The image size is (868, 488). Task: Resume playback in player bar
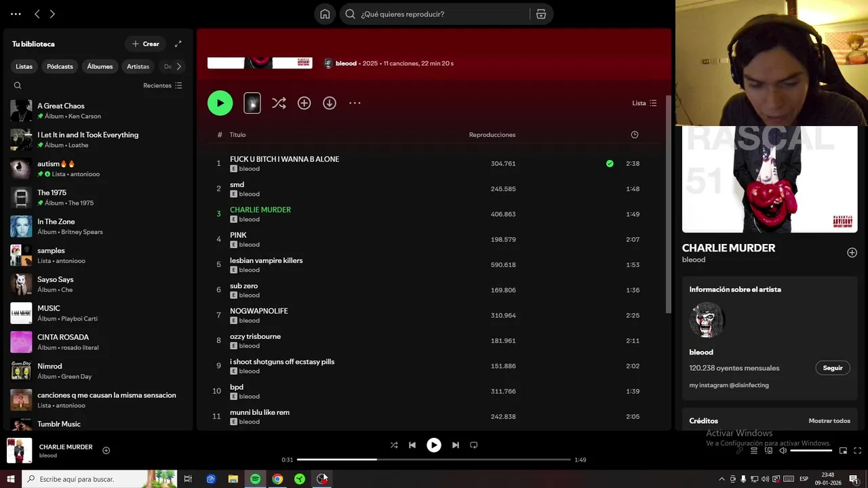(x=434, y=445)
